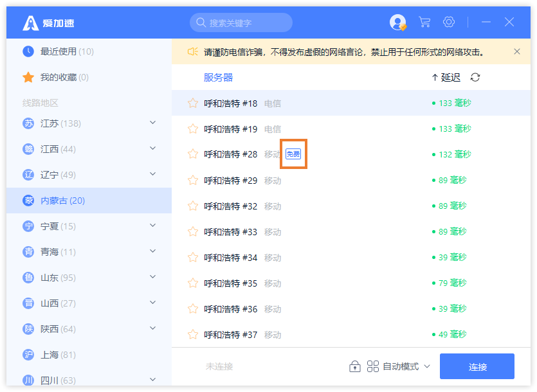
Task: Click the announcement speaker icon
Action: coord(192,51)
